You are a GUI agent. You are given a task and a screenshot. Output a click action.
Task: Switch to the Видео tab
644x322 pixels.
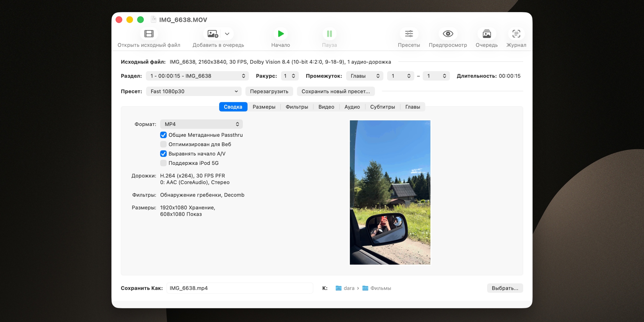(326, 107)
